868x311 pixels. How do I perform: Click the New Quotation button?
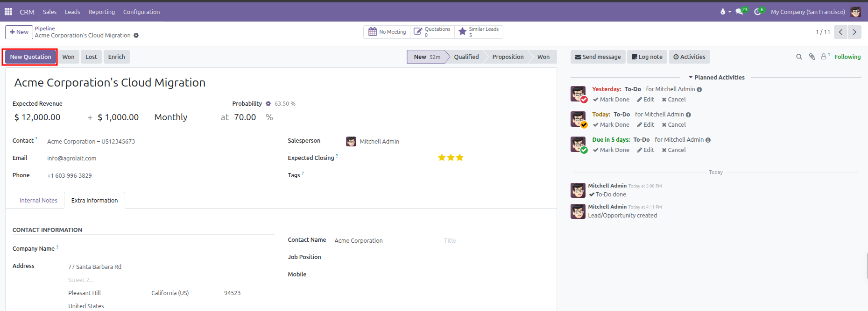click(30, 57)
